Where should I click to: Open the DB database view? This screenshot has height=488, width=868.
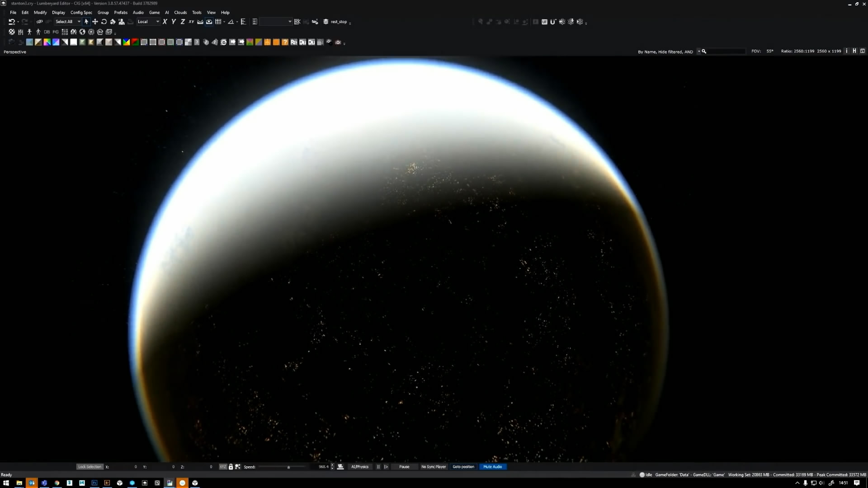[x=47, y=32]
